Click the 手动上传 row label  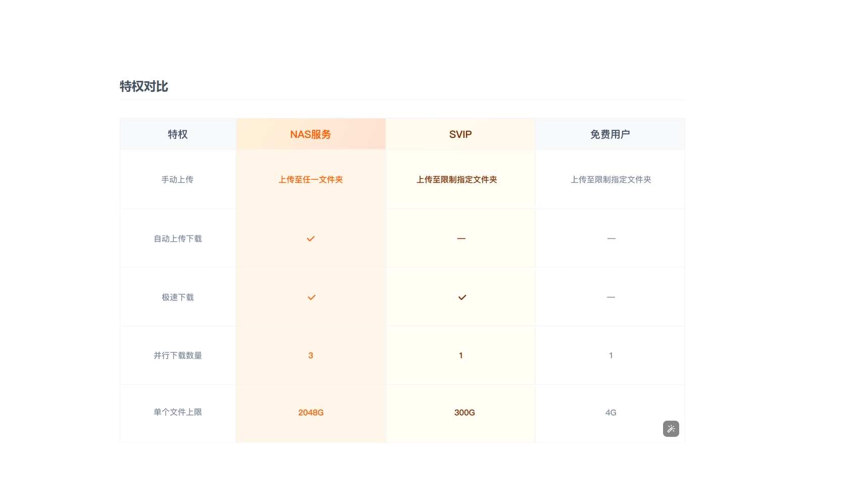point(177,179)
